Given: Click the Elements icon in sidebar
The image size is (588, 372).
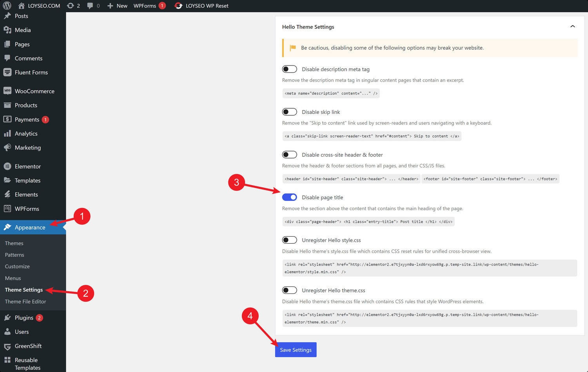Looking at the screenshot, I should (x=7, y=195).
